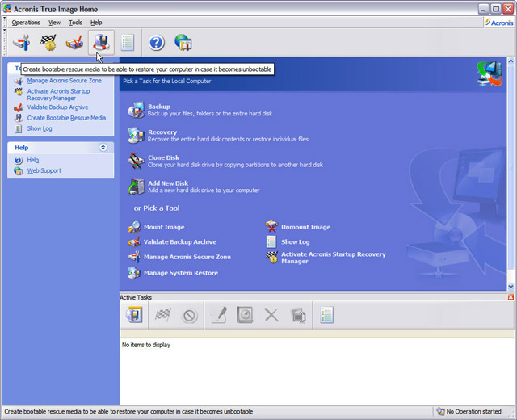Click Show Log toolbar icon
Image resolution: width=517 pixels, height=420 pixels.
point(128,43)
